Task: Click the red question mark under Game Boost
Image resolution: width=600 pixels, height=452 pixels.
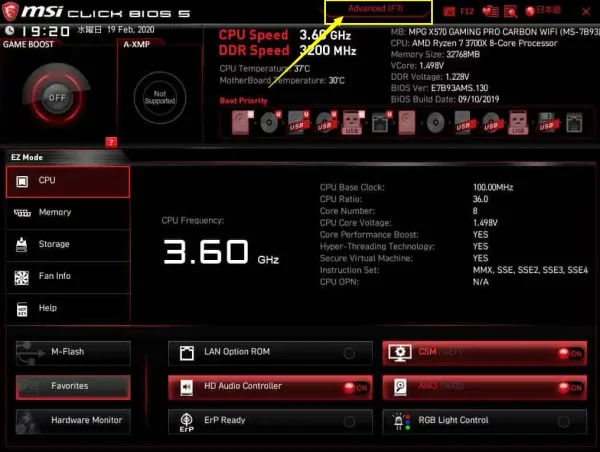Action: pyautogui.click(x=111, y=142)
